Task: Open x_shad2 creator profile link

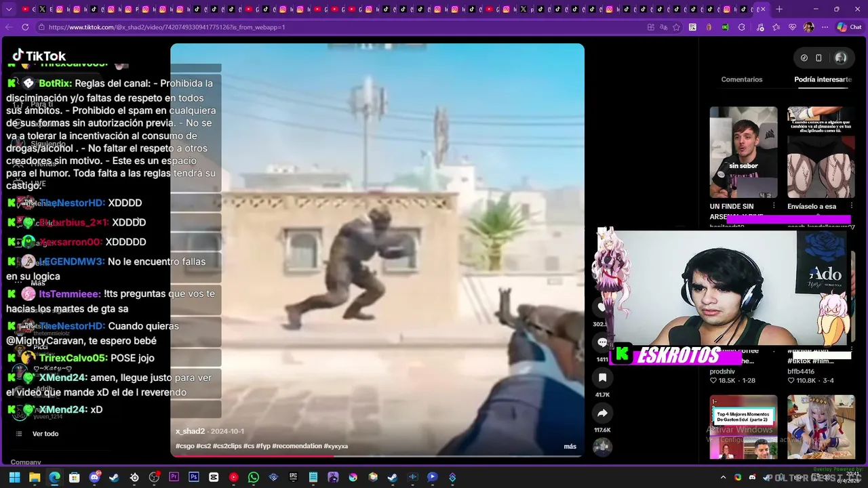Action: (191, 431)
